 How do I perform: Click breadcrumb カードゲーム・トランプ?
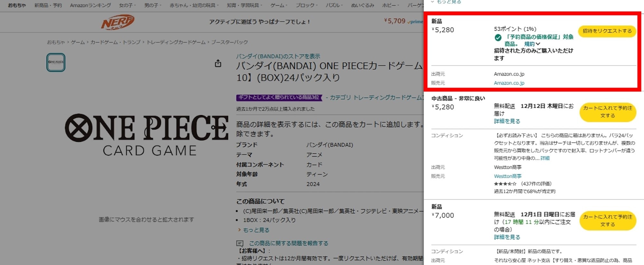tap(115, 42)
